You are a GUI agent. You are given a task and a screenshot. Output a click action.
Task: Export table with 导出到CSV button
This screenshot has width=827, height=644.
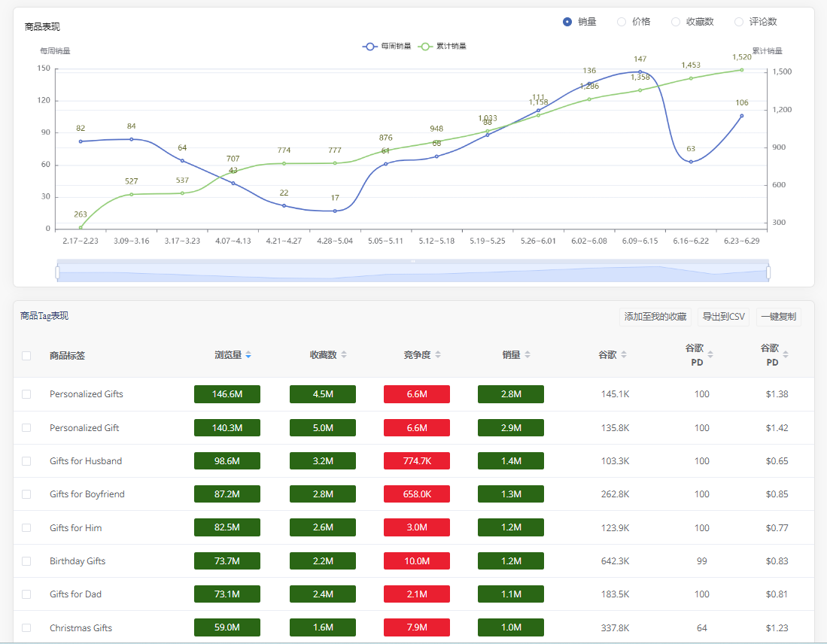tap(723, 317)
